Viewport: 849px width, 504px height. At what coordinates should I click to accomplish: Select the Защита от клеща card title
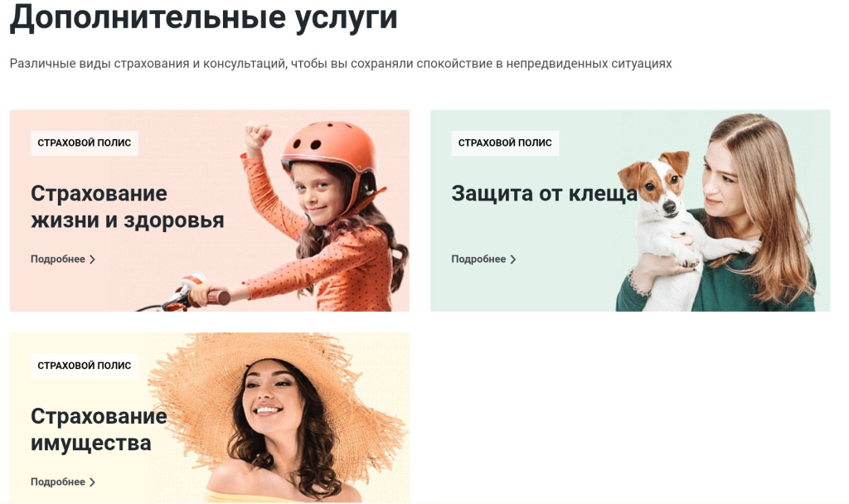click(x=545, y=193)
